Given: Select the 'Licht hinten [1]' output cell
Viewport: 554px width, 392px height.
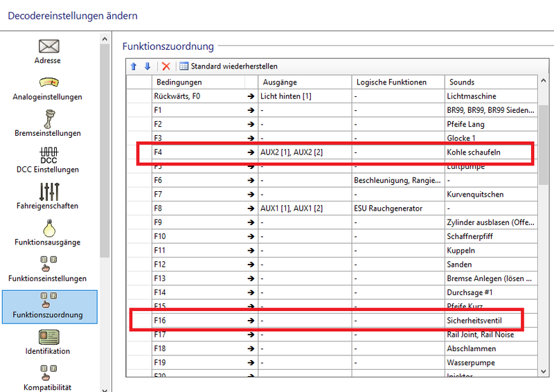Looking at the screenshot, I should 305,96.
